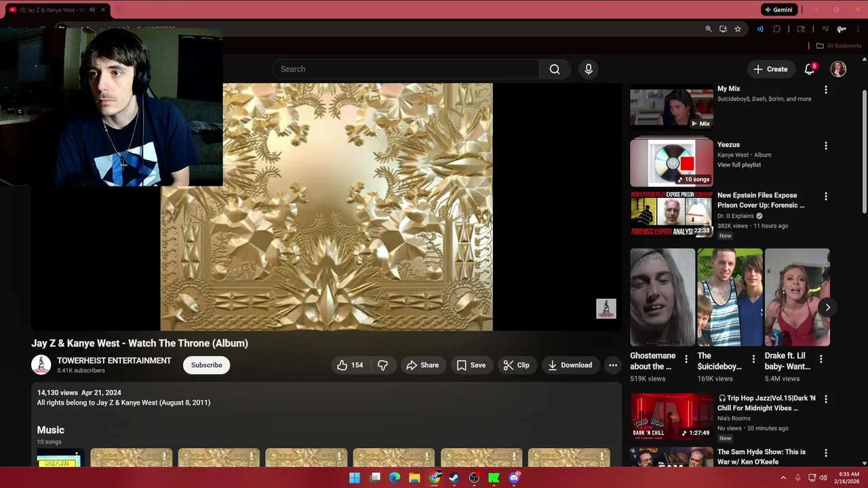Show next shorts with right arrow

[827, 308]
